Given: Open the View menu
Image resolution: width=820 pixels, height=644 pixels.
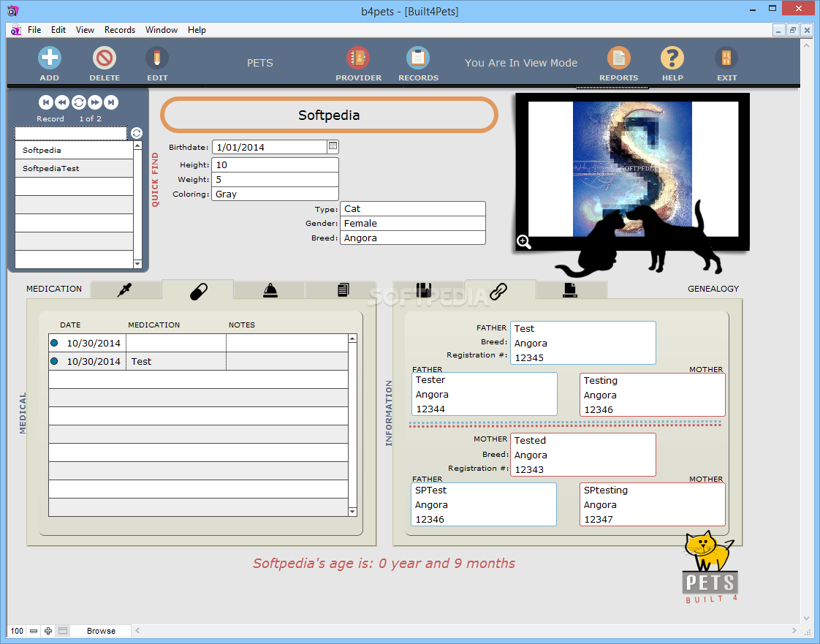Looking at the screenshot, I should pyautogui.click(x=85, y=30).
